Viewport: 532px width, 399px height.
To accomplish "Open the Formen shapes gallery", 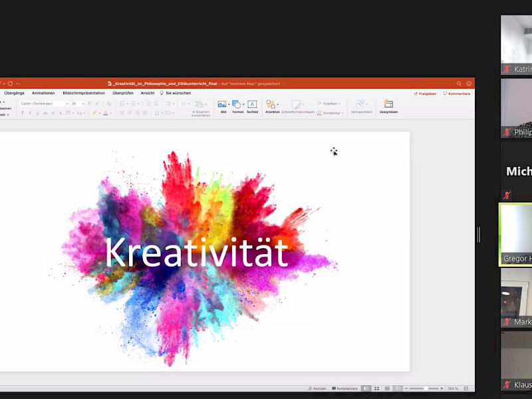I will point(237,105).
